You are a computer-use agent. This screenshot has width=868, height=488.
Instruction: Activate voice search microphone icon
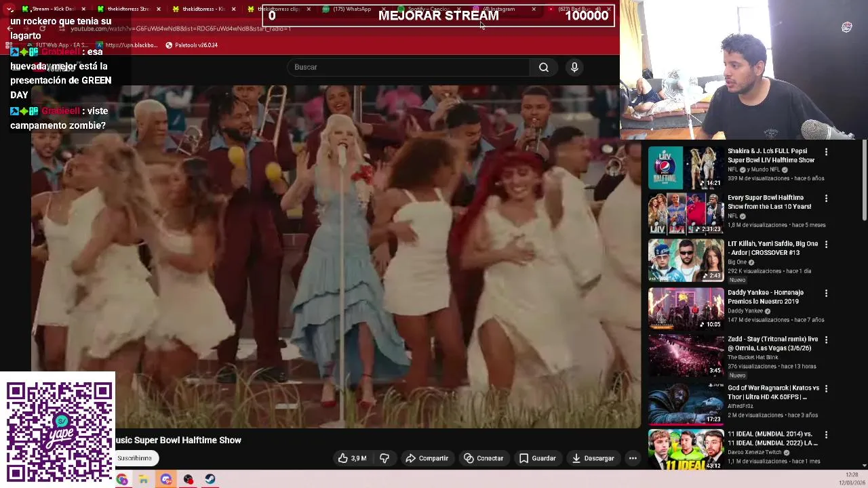[574, 67]
